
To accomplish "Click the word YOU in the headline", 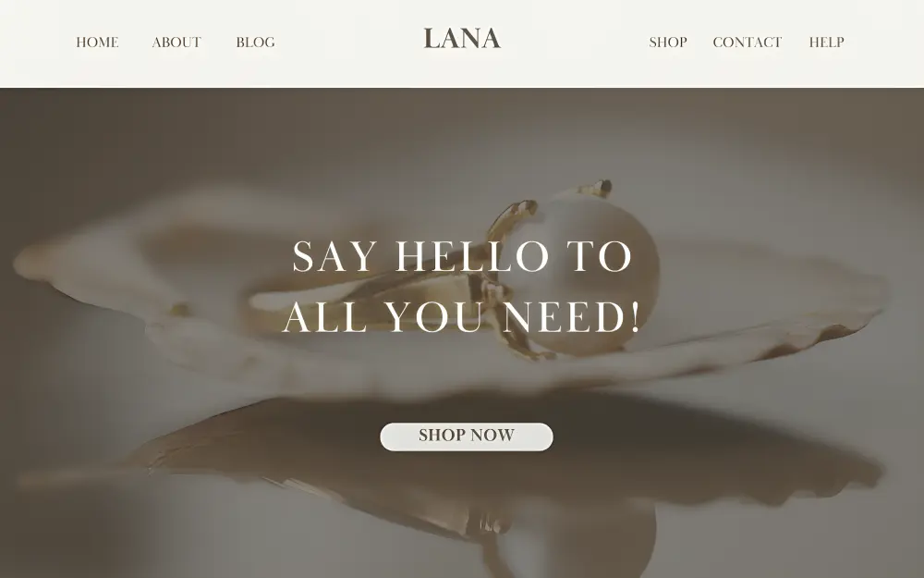I will click(x=434, y=316).
